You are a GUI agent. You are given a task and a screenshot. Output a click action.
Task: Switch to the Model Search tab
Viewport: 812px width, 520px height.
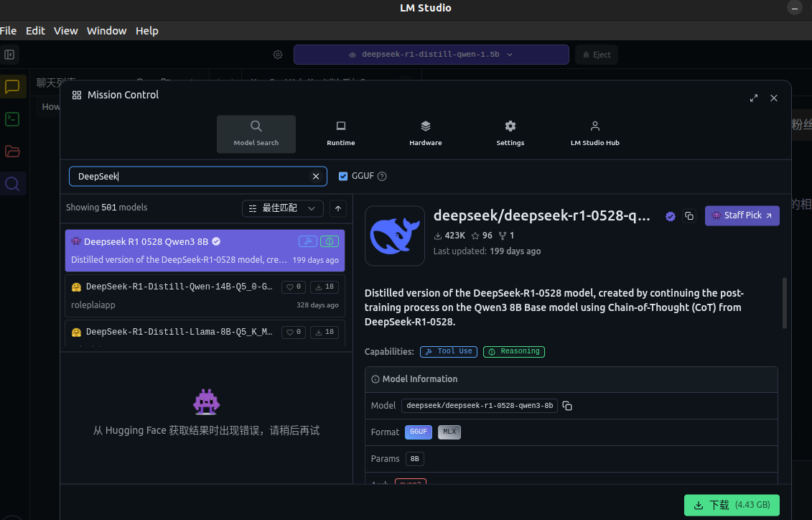[x=256, y=134]
